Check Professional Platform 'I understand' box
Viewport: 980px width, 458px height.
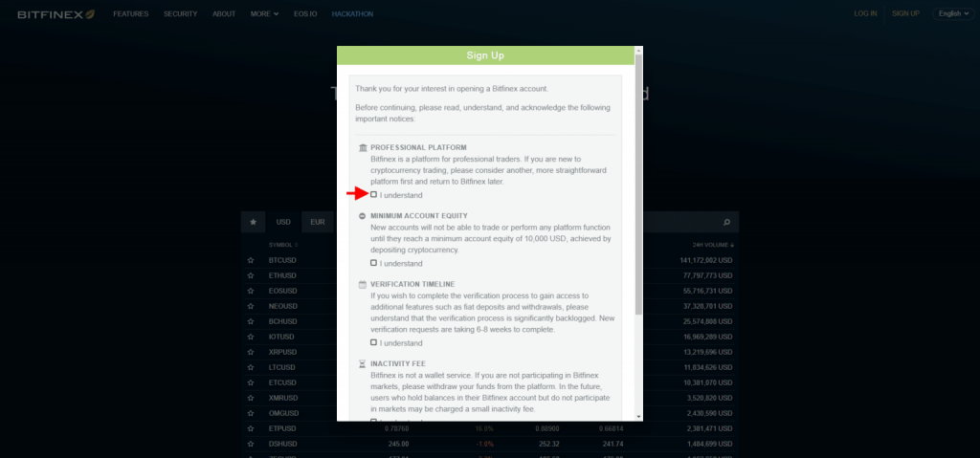374,194
